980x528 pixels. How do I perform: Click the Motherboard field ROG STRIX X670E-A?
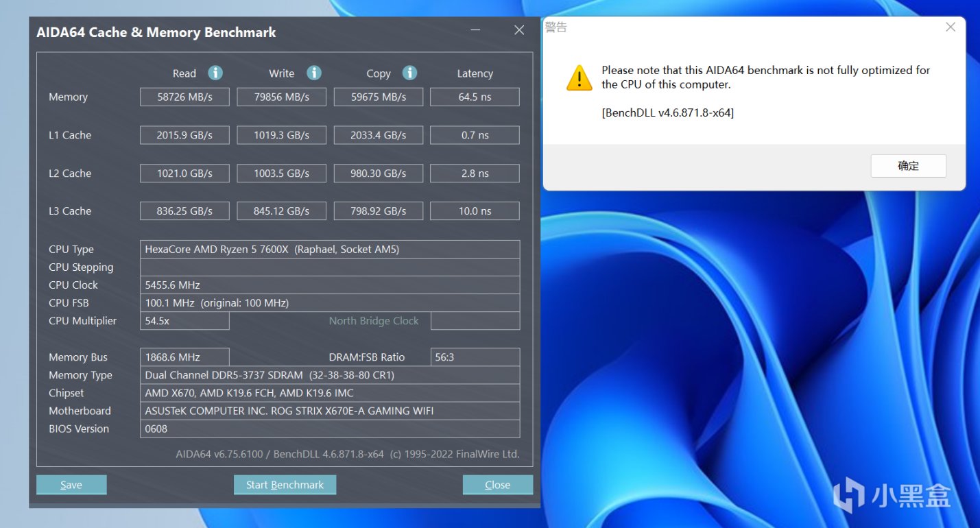[330, 411]
